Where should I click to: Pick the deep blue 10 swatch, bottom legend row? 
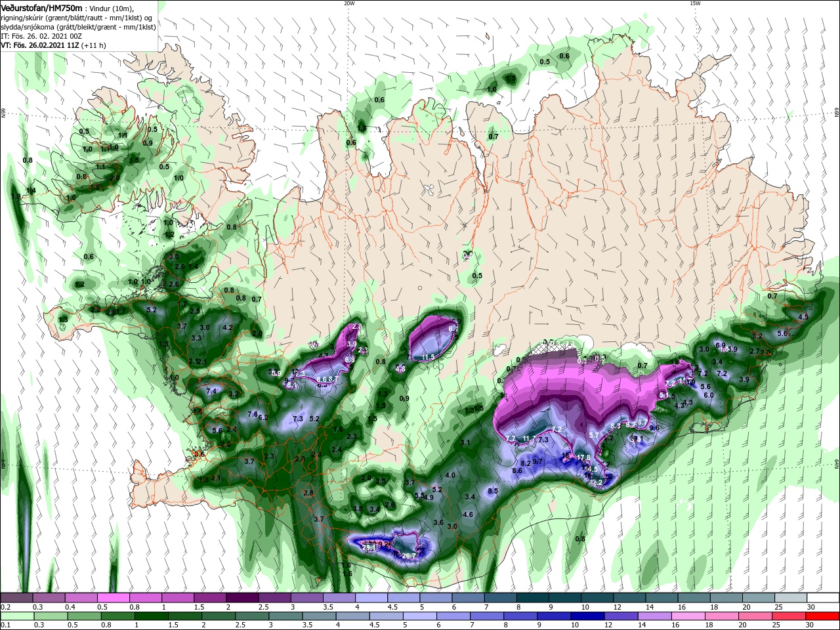coord(586,616)
